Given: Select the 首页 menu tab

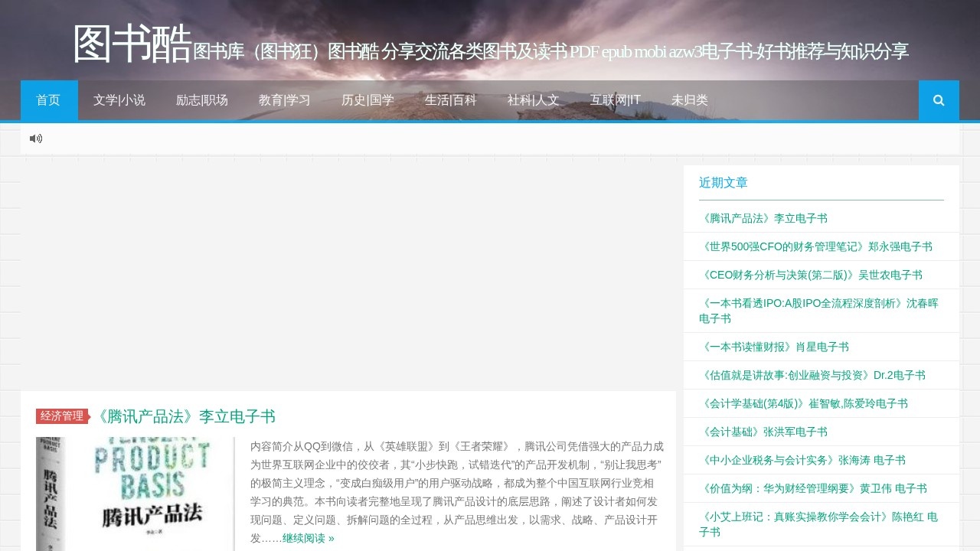Looking at the screenshot, I should pos(48,100).
